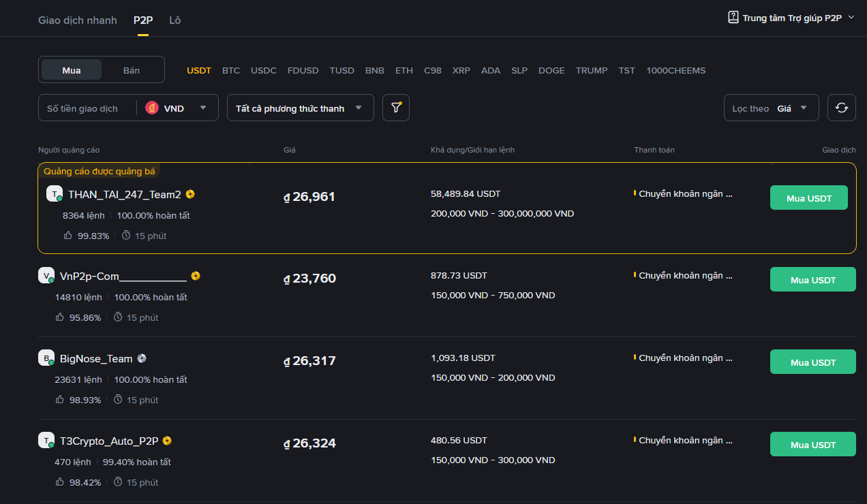Open VnP2p-Com advertiser profile link
Viewport: 867px width, 504px height.
click(x=123, y=276)
